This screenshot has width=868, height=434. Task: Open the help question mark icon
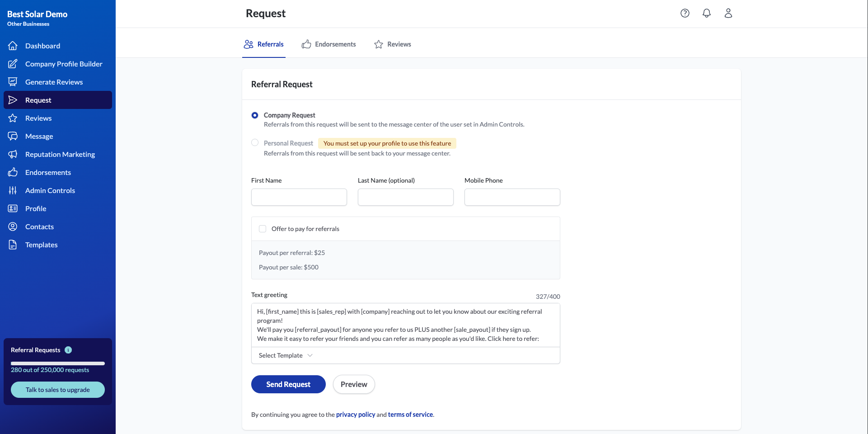pyautogui.click(x=685, y=13)
